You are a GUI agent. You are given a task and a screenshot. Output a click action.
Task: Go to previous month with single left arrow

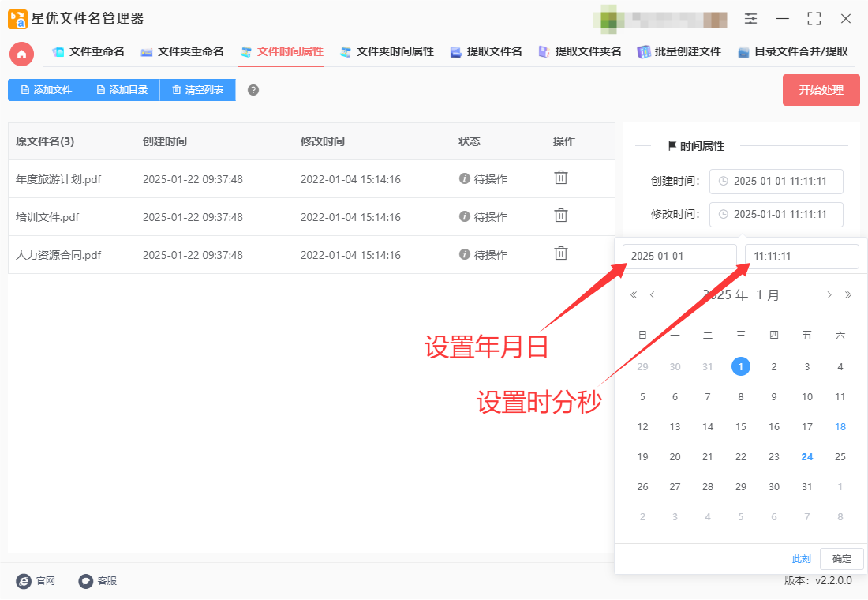coord(653,294)
